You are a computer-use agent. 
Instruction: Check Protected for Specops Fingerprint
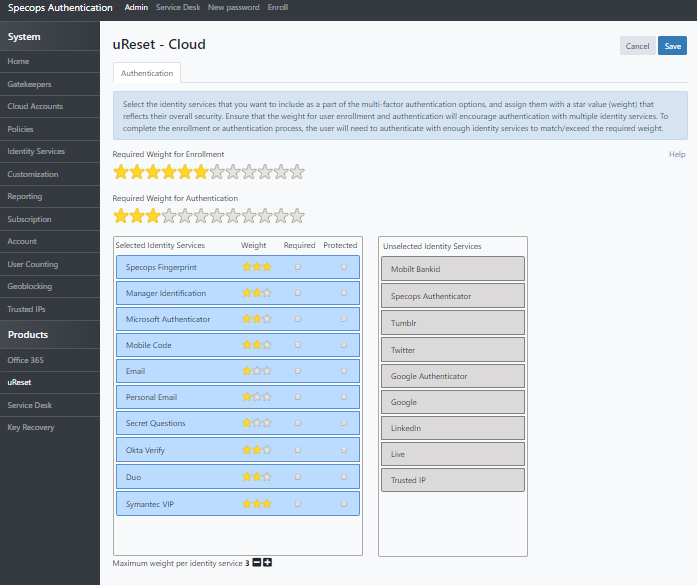(x=344, y=267)
